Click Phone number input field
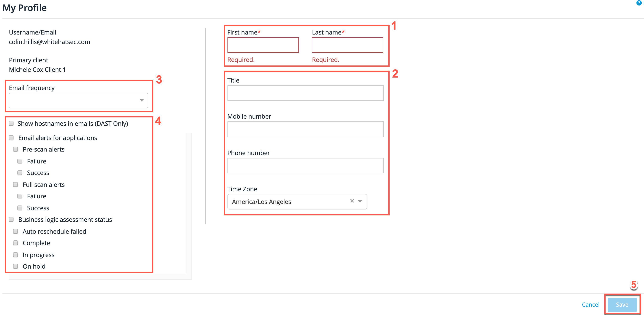Image resolution: width=644 pixels, height=315 pixels. 305,164
